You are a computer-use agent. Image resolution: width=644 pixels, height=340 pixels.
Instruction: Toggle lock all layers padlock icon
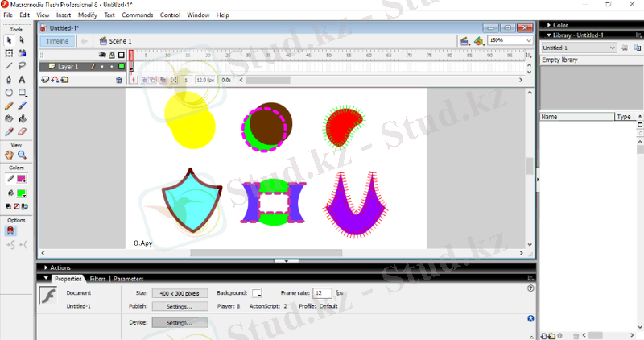[112, 55]
